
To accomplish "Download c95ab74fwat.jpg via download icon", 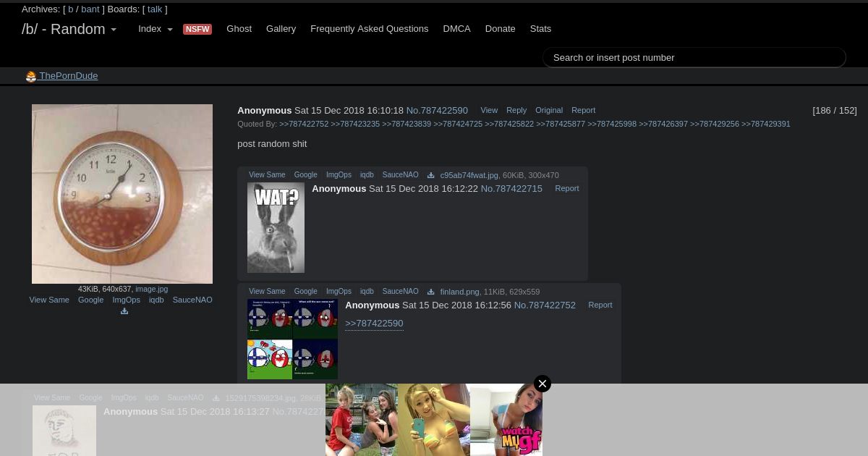I will 430,175.
